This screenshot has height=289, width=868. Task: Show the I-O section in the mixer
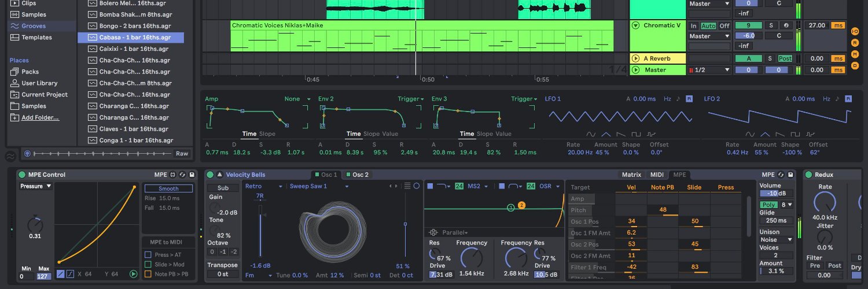pos(855,31)
